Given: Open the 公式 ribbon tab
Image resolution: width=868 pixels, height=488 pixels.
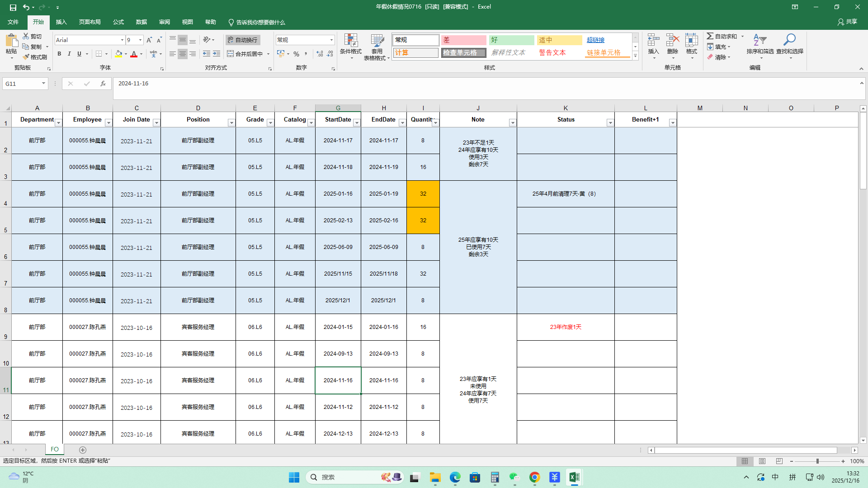Looking at the screenshot, I should 118,22.
